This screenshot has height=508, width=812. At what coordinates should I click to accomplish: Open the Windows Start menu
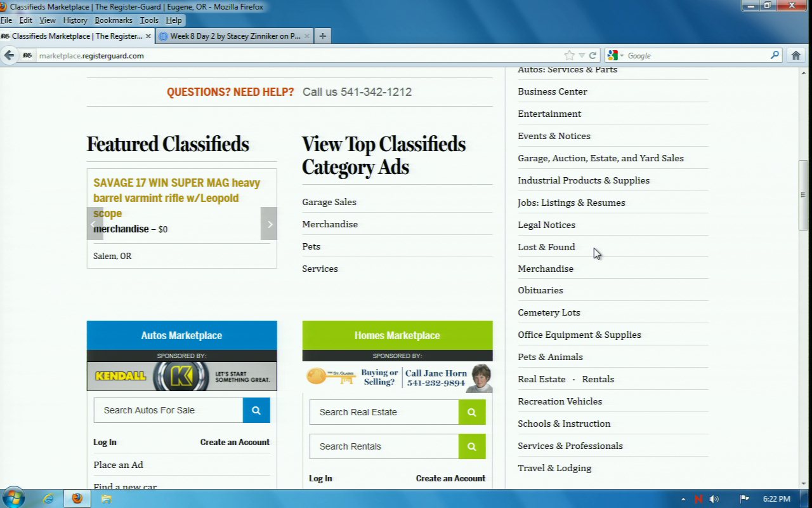click(13, 498)
